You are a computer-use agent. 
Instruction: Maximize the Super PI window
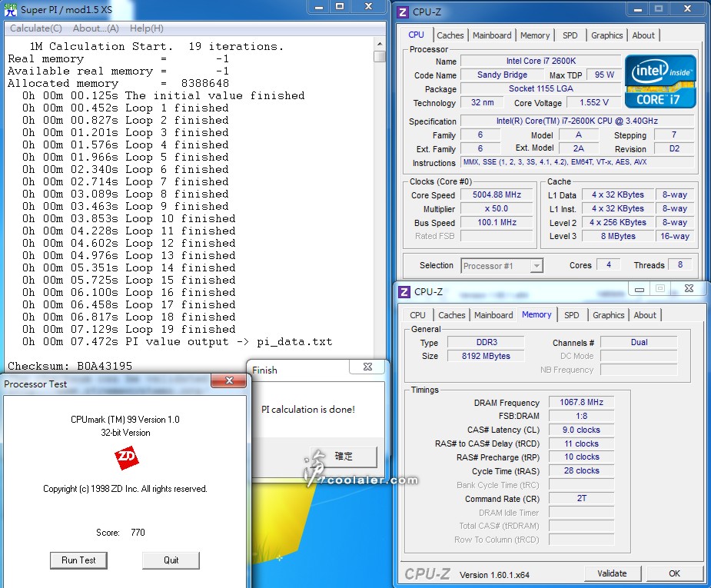pyautogui.click(x=340, y=7)
